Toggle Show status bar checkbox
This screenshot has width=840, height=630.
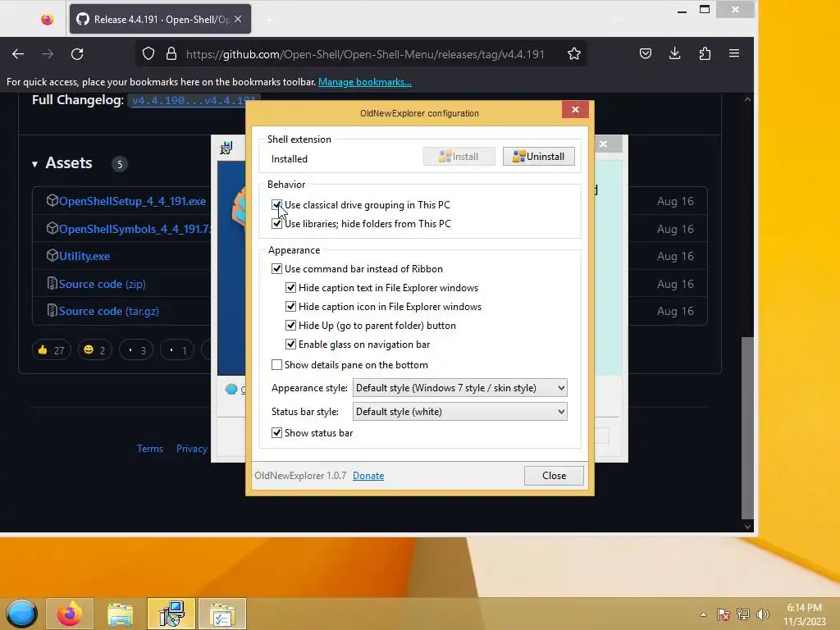click(276, 433)
